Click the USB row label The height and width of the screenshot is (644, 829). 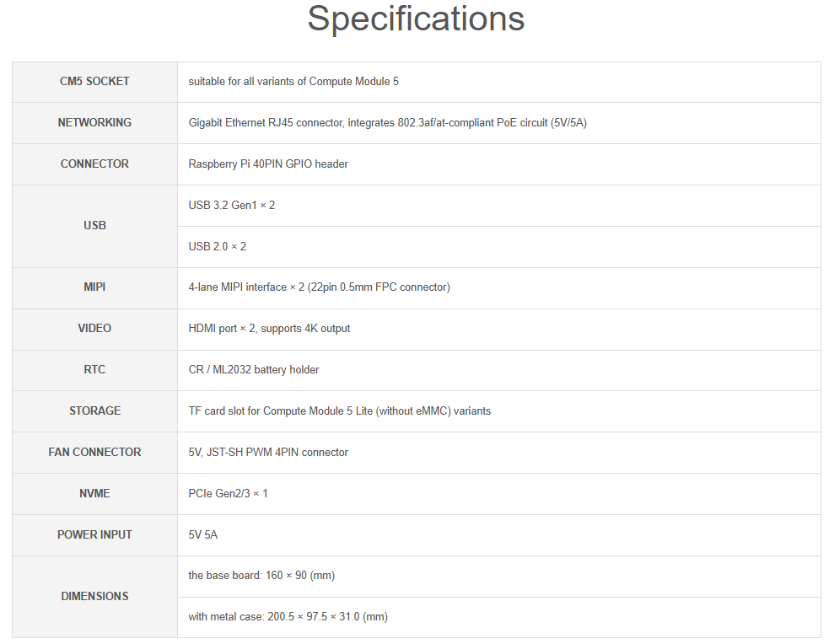(94, 226)
